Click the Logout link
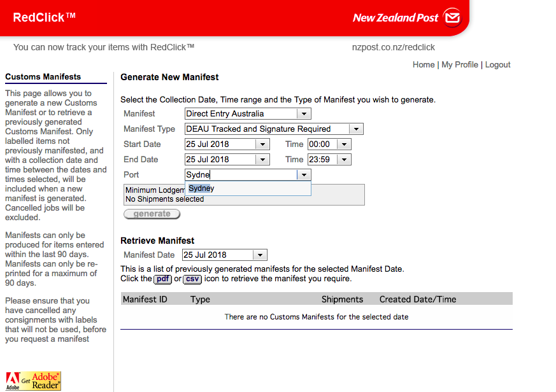556x392 pixels. pyautogui.click(x=497, y=64)
